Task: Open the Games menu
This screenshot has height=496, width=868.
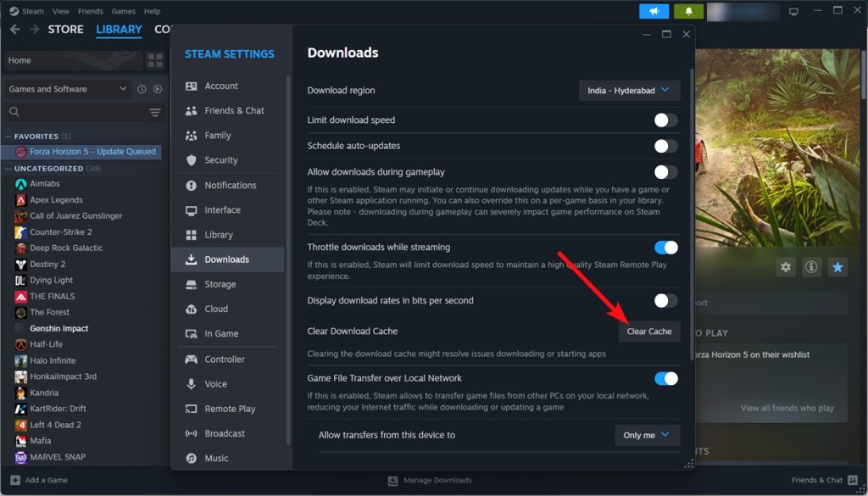Action: (124, 11)
